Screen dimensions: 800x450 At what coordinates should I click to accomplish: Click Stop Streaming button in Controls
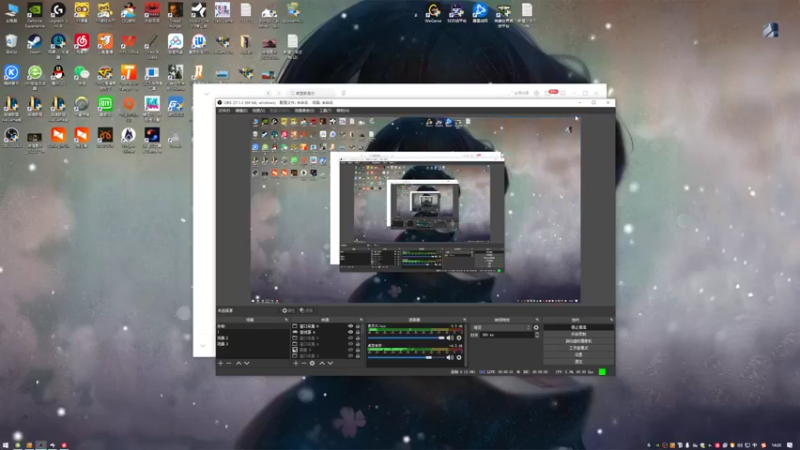[x=579, y=327]
